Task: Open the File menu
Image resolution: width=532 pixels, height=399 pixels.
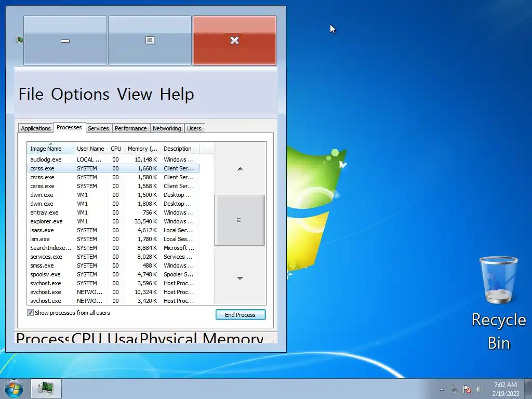Action: tap(31, 94)
